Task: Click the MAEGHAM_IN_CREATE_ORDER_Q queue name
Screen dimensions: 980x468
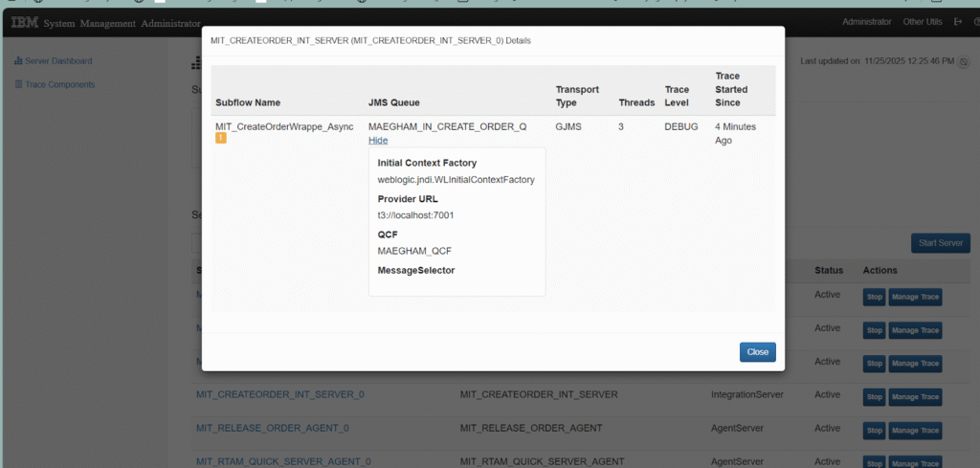Action: (447, 126)
